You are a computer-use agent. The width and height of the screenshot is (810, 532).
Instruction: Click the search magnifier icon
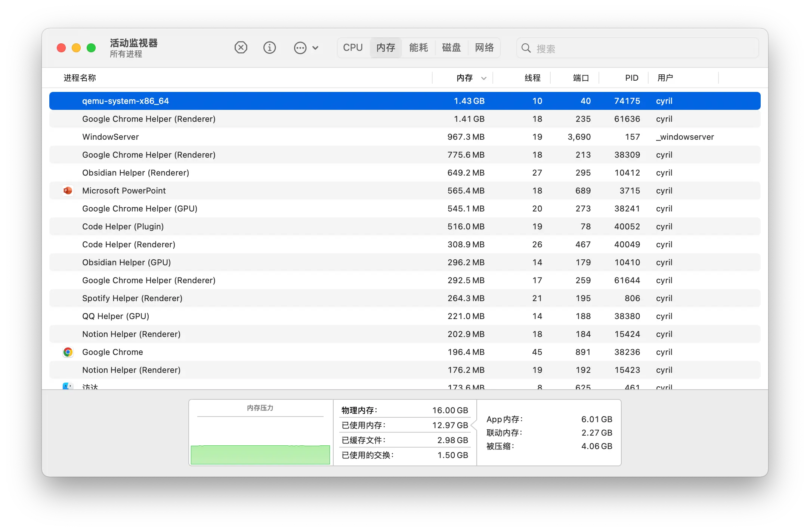click(526, 48)
